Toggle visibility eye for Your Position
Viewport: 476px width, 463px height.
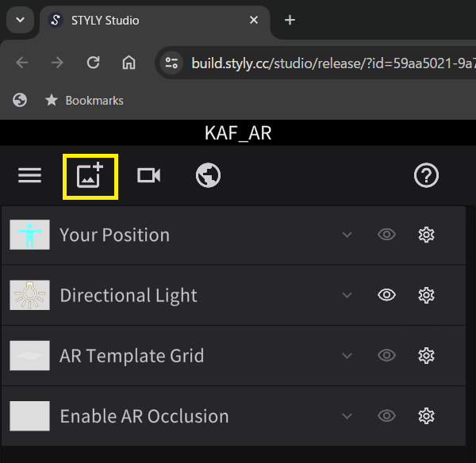click(x=386, y=235)
